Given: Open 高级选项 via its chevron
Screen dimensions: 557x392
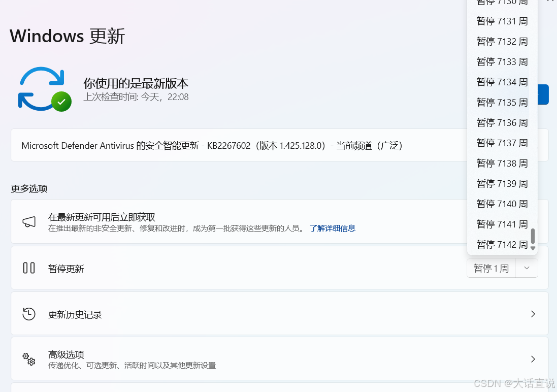Looking at the screenshot, I should tap(533, 359).
